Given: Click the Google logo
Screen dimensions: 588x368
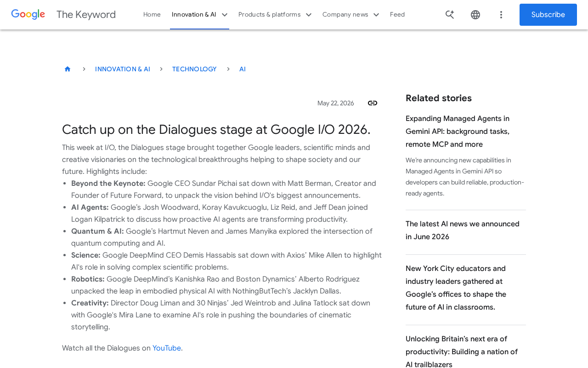Looking at the screenshot, I should pos(28,15).
